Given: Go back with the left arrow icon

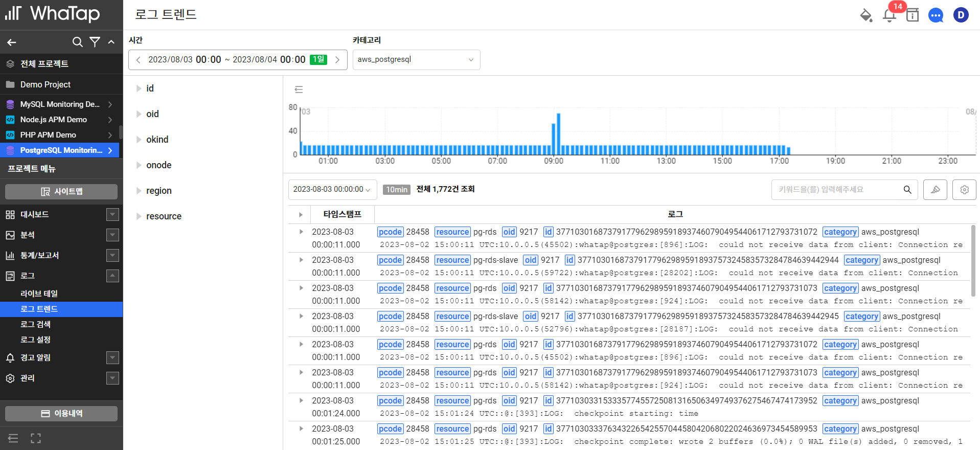Looking at the screenshot, I should point(11,42).
